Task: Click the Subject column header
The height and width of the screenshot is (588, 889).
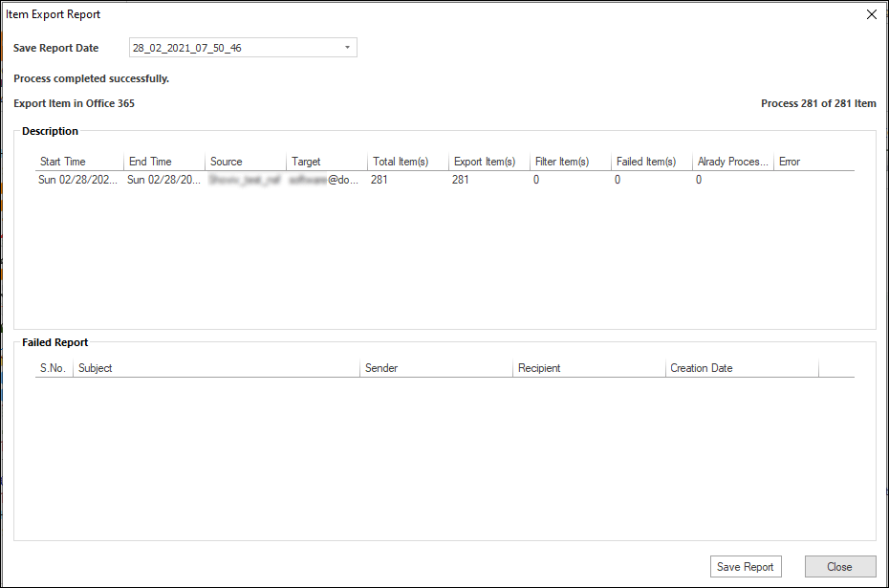Action: coord(217,368)
